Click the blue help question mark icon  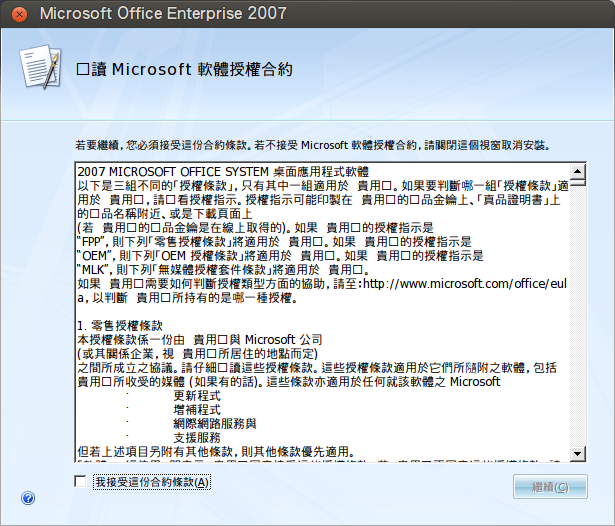click(28, 498)
